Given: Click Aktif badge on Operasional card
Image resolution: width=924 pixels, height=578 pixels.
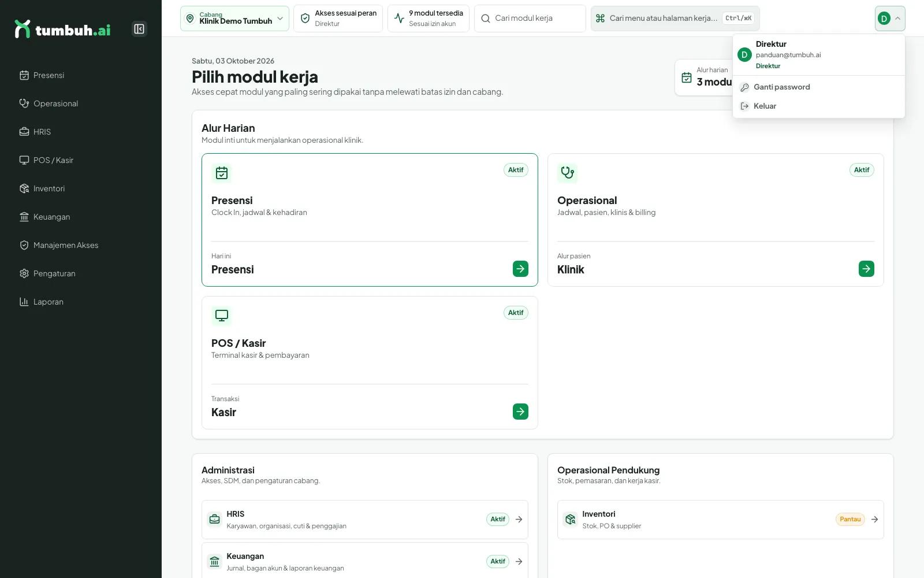Looking at the screenshot, I should click(862, 170).
